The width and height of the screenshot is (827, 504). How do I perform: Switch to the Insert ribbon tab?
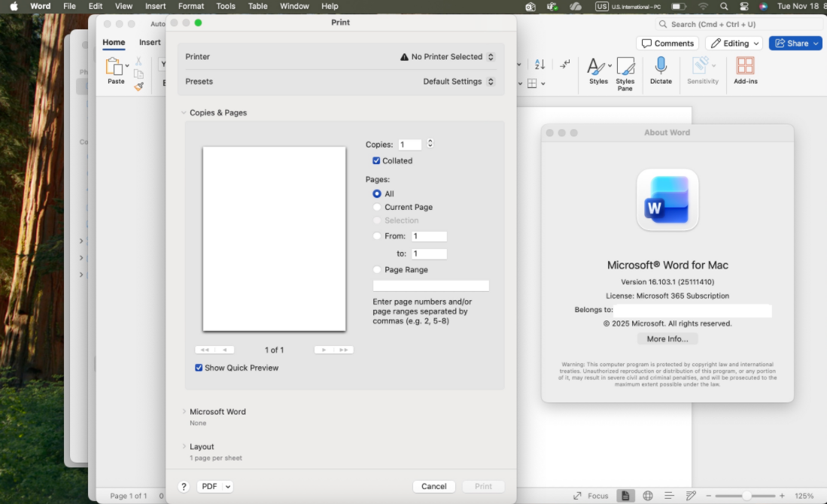coord(150,42)
